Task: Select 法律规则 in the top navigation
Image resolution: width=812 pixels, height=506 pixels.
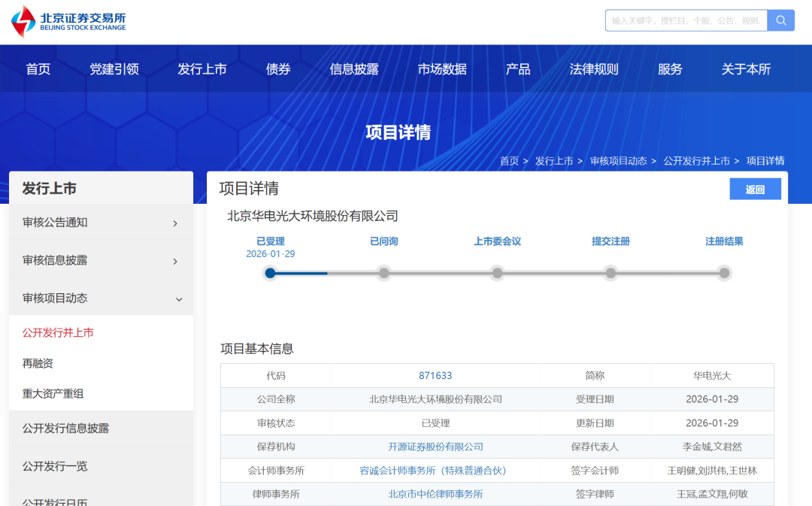Action: click(x=594, y=69)
